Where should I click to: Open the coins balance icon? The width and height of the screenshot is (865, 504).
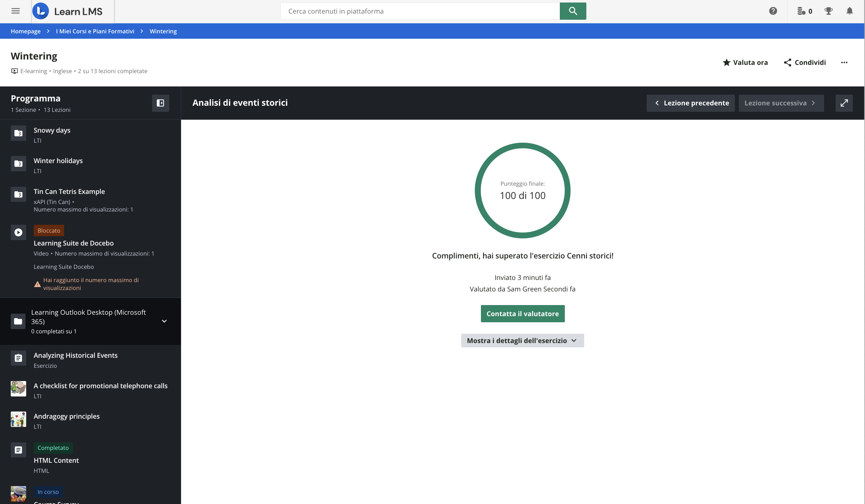pyautogui.click(x=801, y=11)
